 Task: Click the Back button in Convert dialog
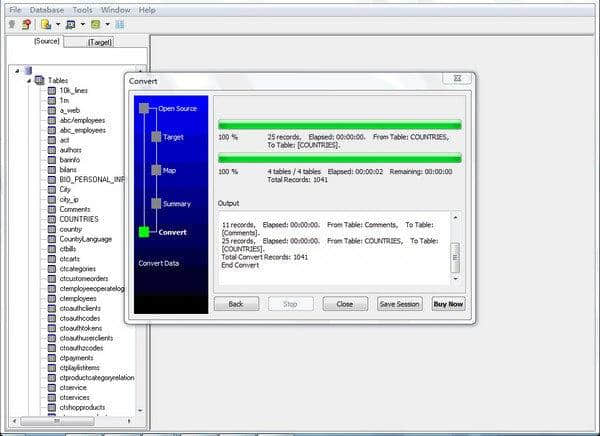tap(236, 304)
